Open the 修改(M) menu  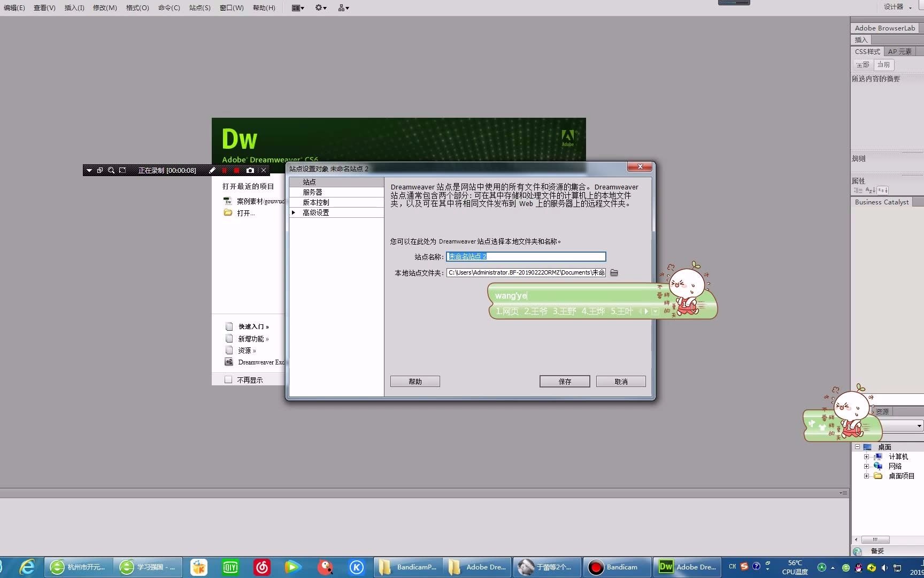105,7
